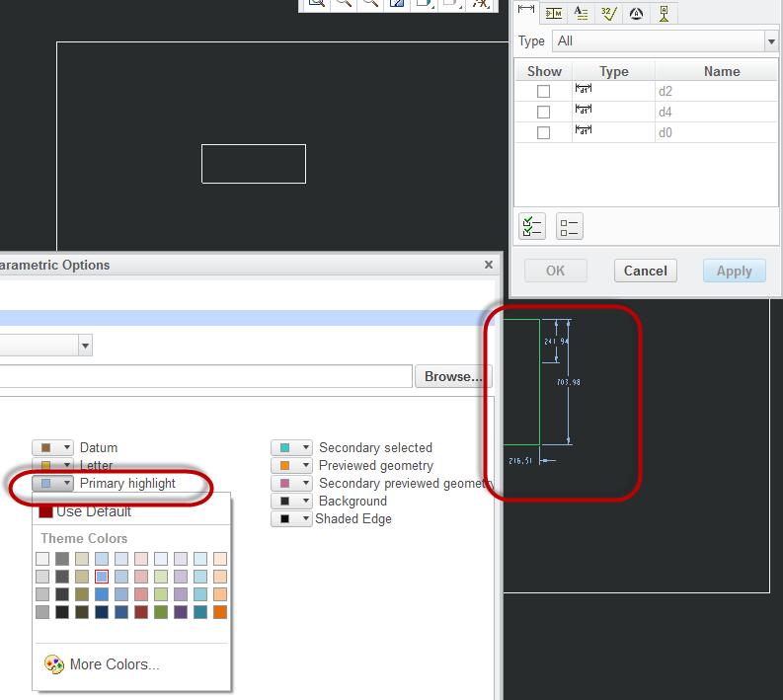783x700 pixels.
Task: Open the Type dropdown showing All
Action: tap(666, 40)
